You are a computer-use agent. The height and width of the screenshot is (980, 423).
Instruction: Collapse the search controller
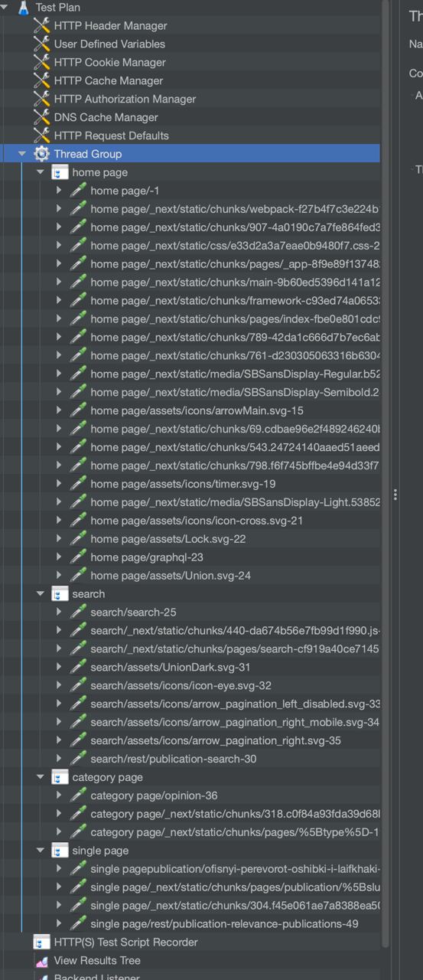(41, 593)
